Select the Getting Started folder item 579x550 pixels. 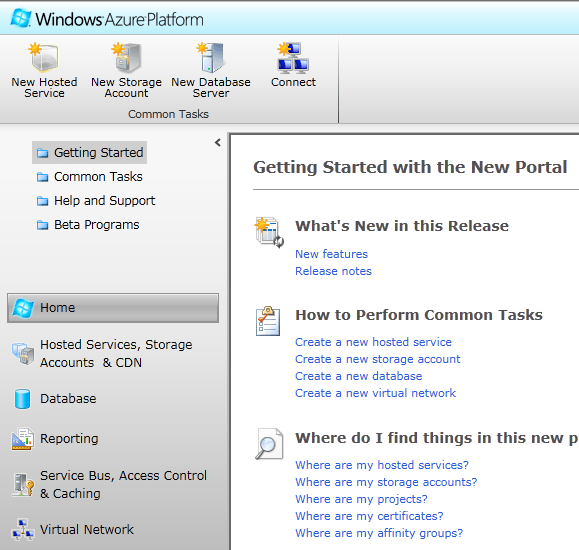pyautogui.click(x=90, y=152)
